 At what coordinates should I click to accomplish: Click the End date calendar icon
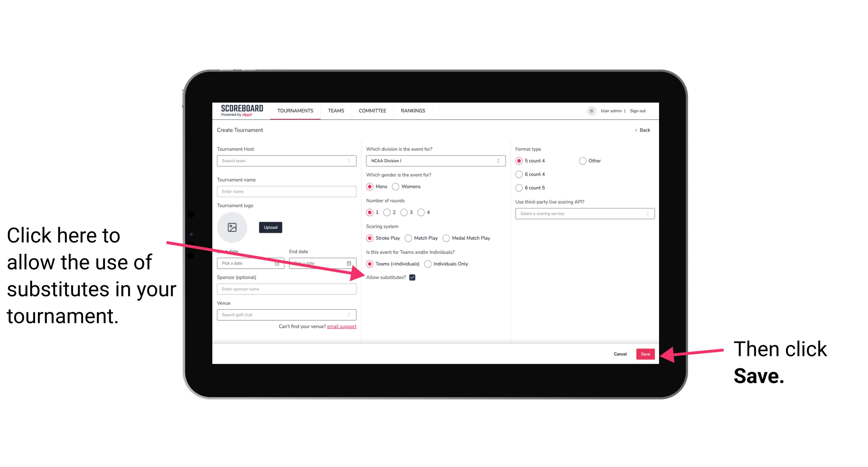pyautogui.click(x=350, y=263)
